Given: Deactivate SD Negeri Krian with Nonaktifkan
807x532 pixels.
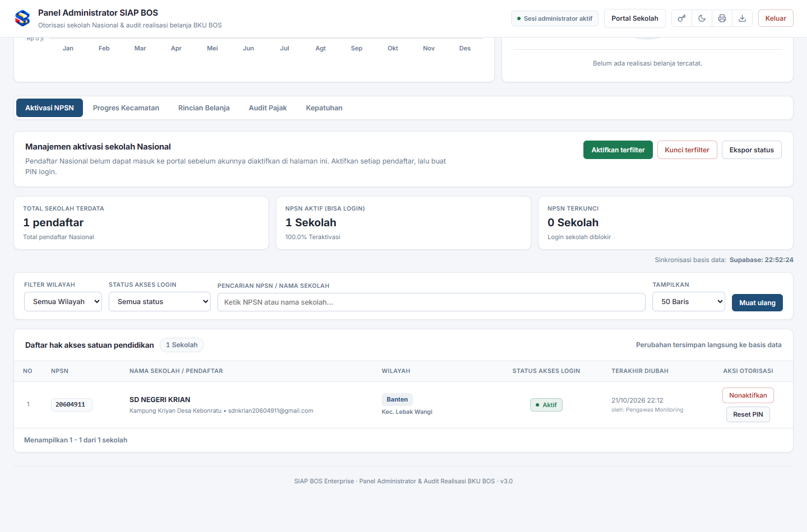Looking at the screenshot, I should tap(748, 395).
